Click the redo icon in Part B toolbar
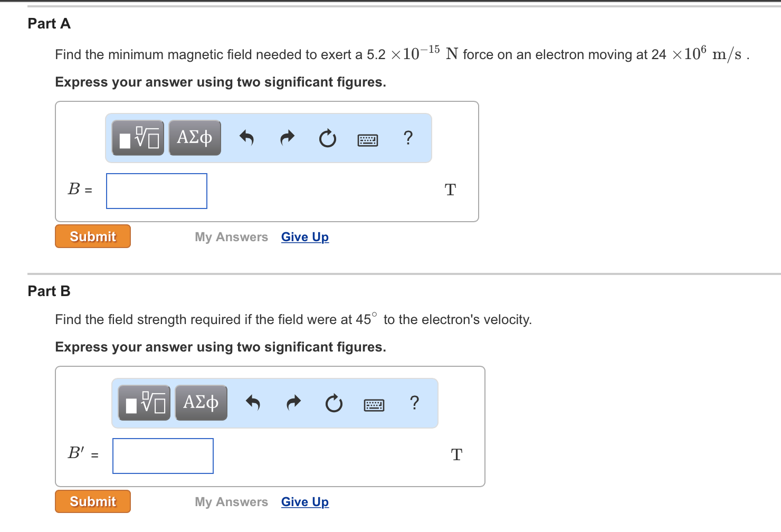This screenshot has width=781, height=532. tap(293, 403)
